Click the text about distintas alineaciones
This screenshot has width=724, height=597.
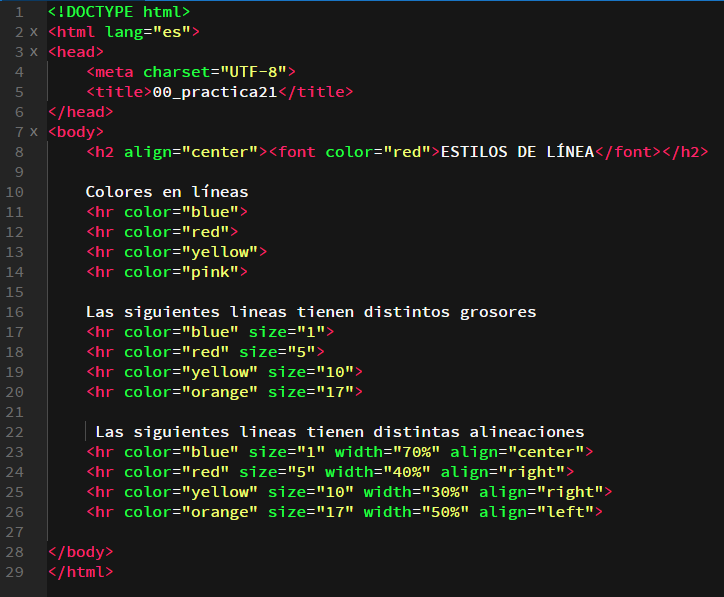[340, 432]
